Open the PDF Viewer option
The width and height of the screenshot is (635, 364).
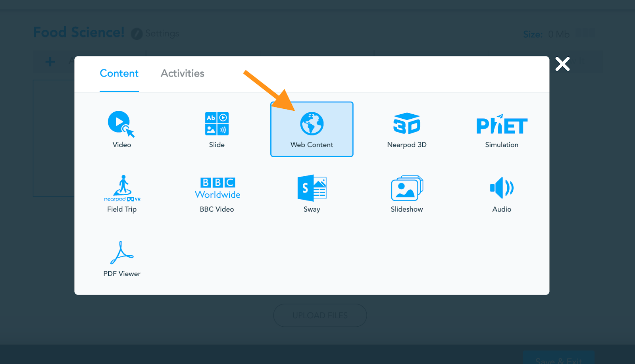[x=122, y=259]
